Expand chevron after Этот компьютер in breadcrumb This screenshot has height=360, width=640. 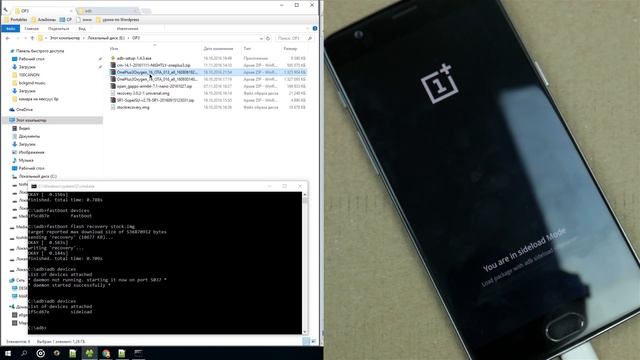(x=84, y=38)
